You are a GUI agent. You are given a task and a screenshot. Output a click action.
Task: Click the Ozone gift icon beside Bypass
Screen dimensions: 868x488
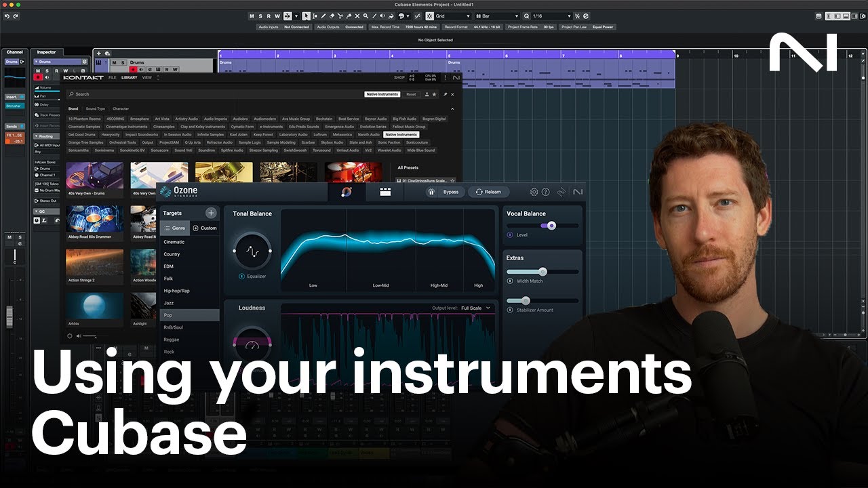tap(431, 192)
